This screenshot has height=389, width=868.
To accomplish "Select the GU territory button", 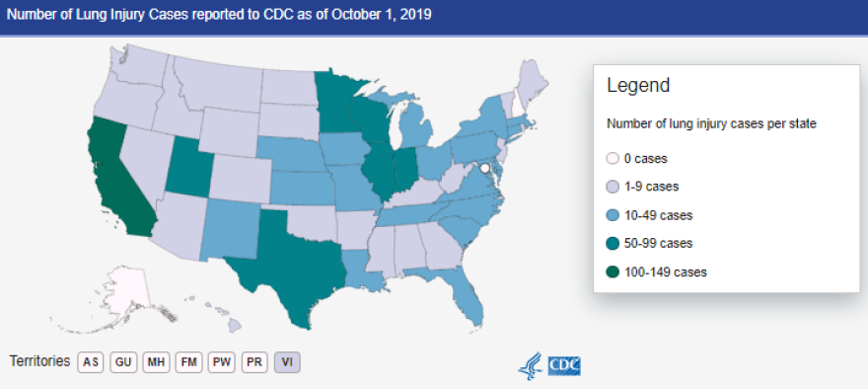I will [123, 362].
